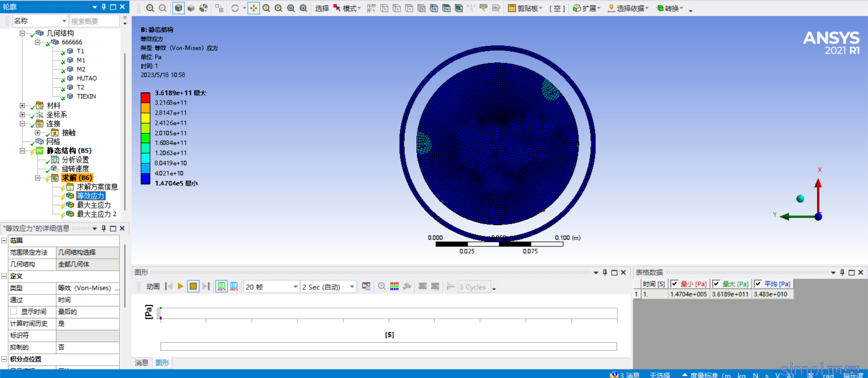The width and height of the screenshot is (868, 378).
Task: Click the selection information label icon
Action: click(x=484, y=8)
